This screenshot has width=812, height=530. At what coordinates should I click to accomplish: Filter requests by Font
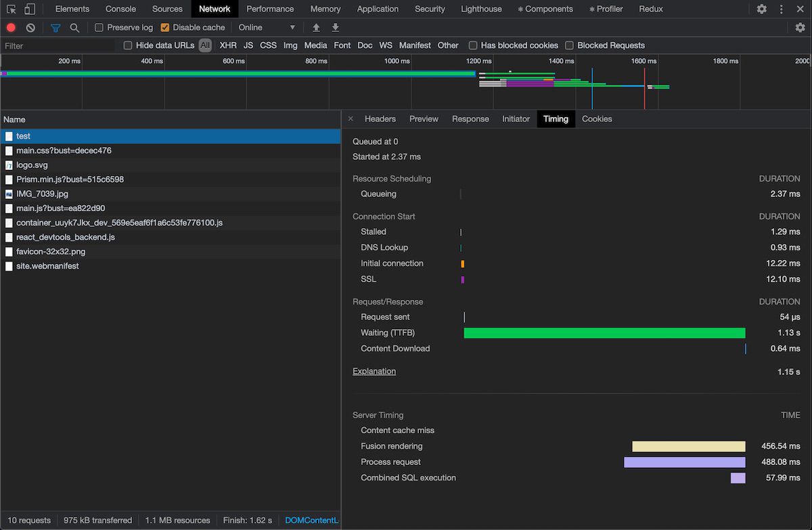click(x=342, y=45)
